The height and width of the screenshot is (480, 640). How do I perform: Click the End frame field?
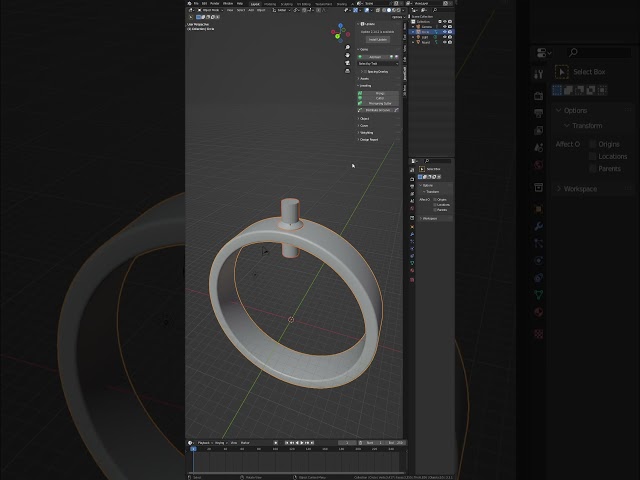pos(395,443)
